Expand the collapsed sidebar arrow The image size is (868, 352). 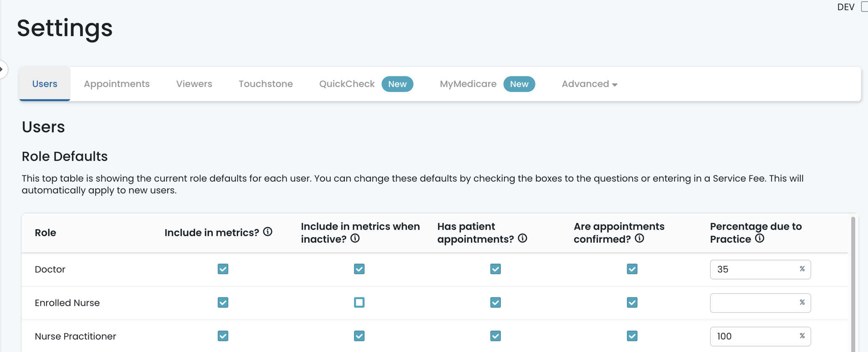(2, 69)
